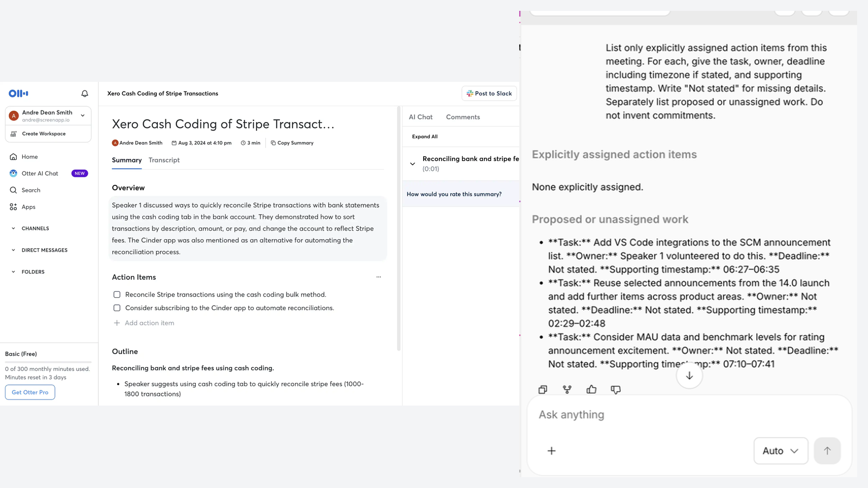The image size is (868, 488).
Task: Click the Home icon in the sidebar
Action: (x=14, y=157)
